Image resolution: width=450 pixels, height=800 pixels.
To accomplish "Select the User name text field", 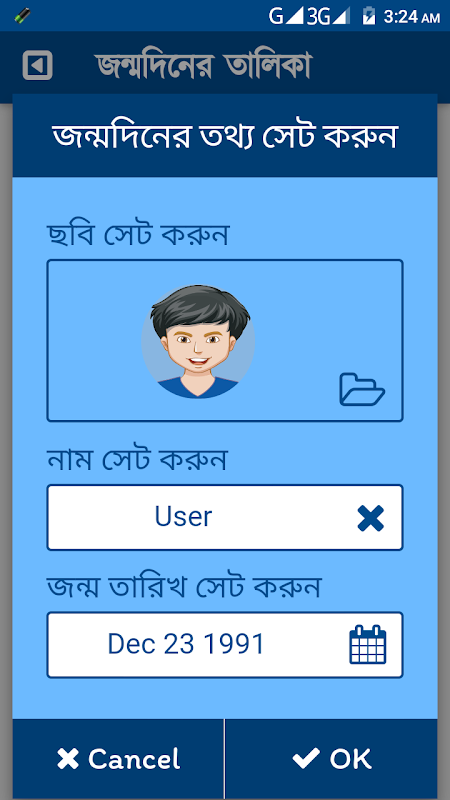I will pyautogui.click(x=224, y=517).
